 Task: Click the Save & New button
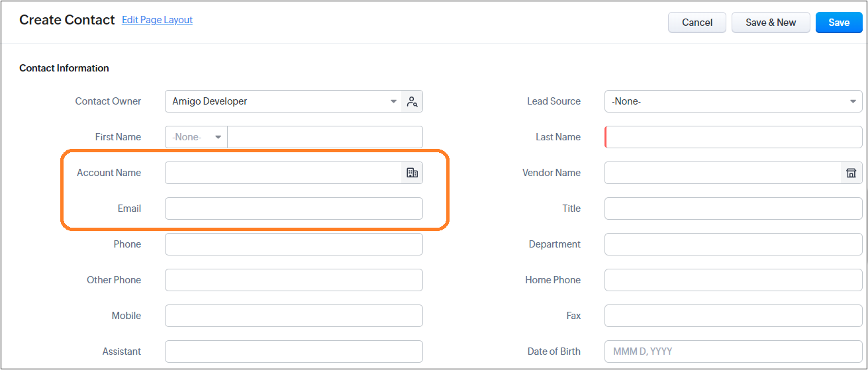click(771, 23)
